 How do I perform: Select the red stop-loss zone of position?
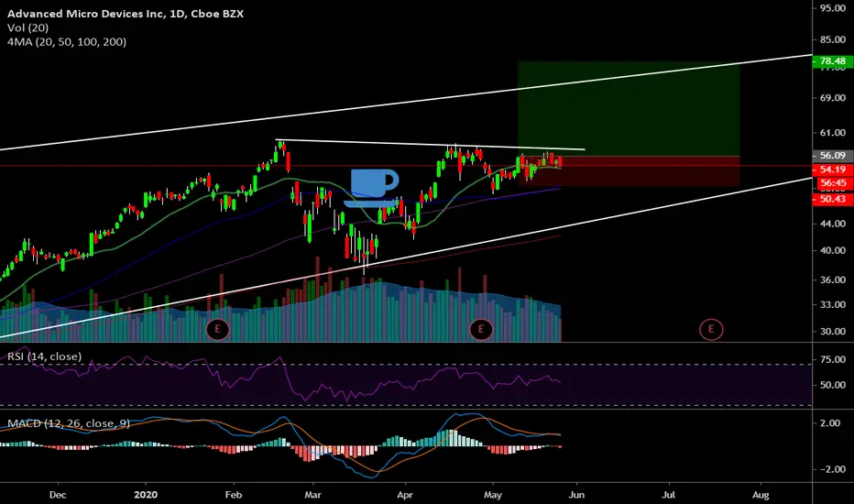[x=629, y=171]
